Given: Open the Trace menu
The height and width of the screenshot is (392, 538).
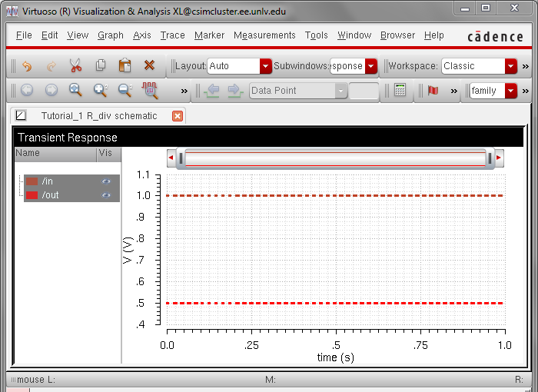Looking at the screenshot, I should (x=172, y=35).
